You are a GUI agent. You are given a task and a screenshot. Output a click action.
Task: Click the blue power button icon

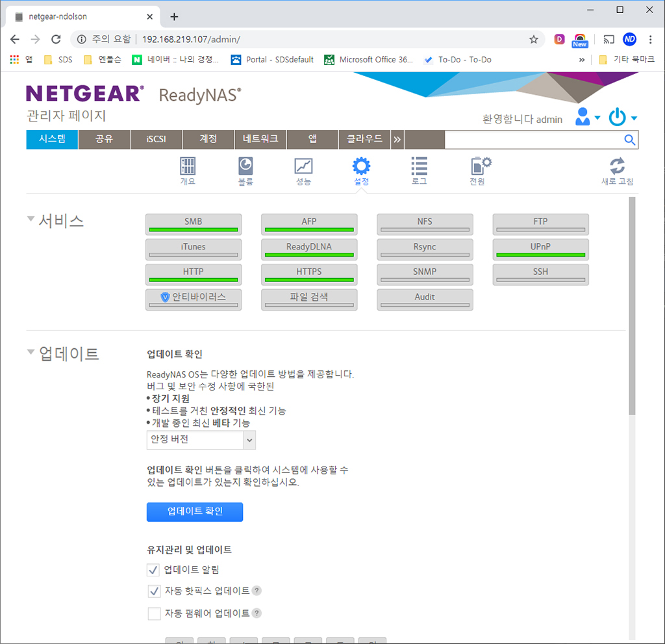point(617,117)
